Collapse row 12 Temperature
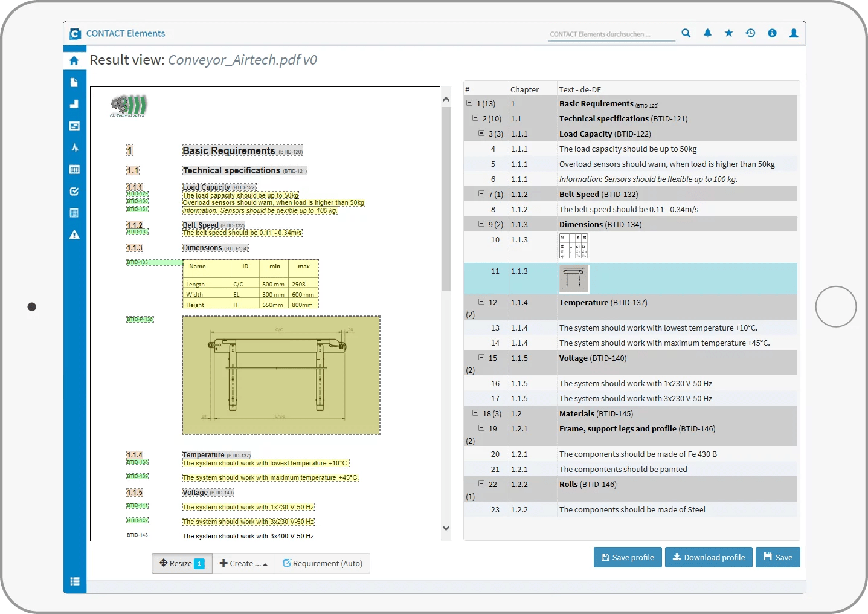Image resolution: width=868 pixels, height=614 pixels. point(481,302)
